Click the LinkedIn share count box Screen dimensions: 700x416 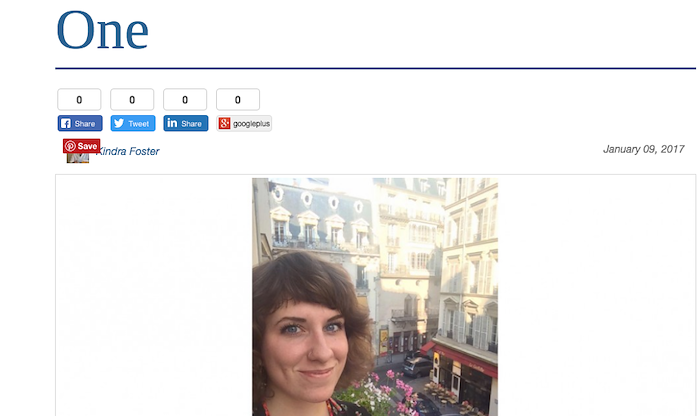[x=185, y=100]
